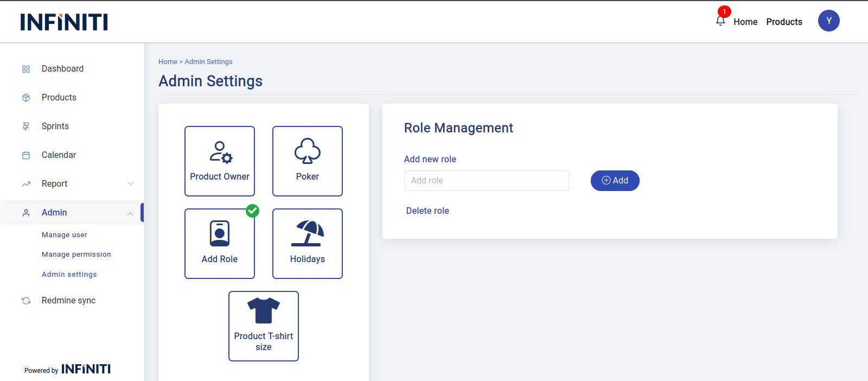The image size is (868, 381).
Task: Expand the Delete role section
Action: click(427, 211)
